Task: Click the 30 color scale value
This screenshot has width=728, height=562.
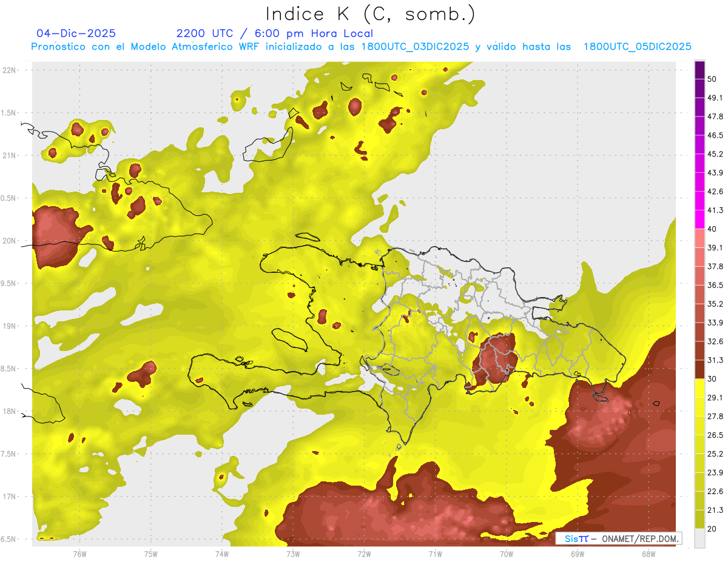Action: [712, 379]
